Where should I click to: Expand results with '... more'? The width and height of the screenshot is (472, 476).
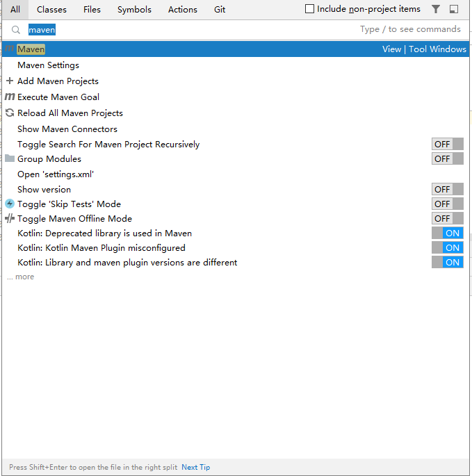[x=21, y=277]
